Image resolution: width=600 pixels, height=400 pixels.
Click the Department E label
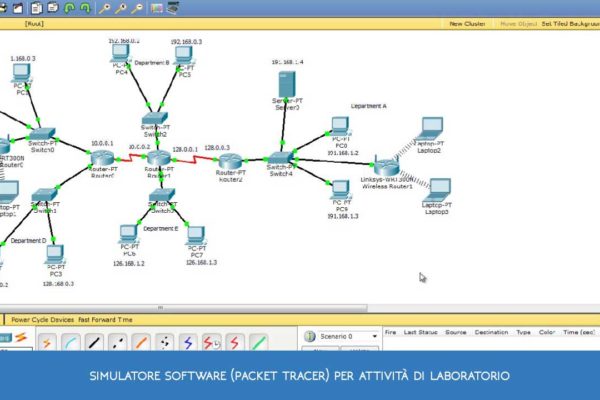point(161,229)
